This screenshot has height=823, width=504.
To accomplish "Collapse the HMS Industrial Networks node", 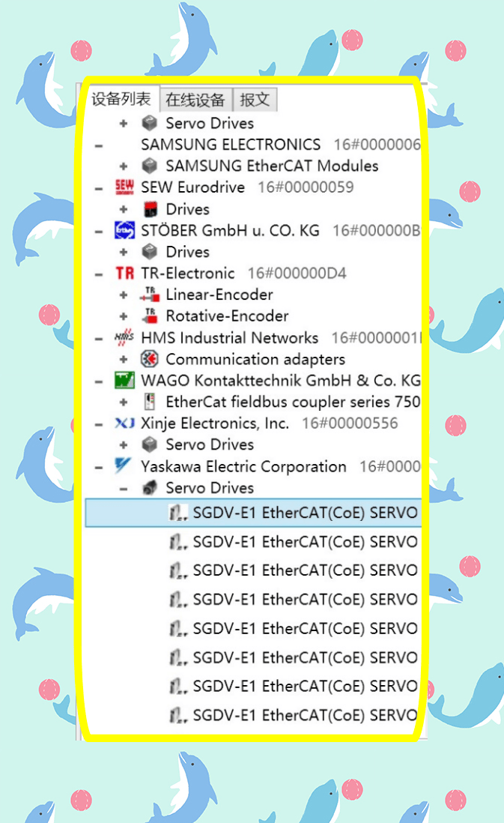I will 99,339.
